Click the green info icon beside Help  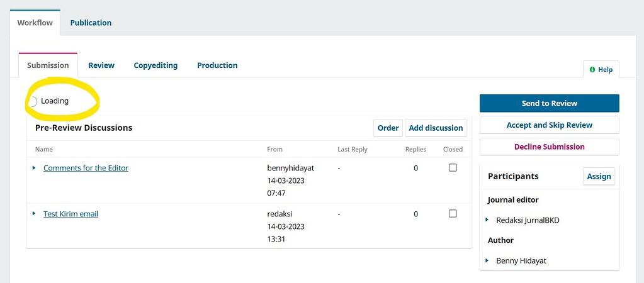(x=592, y=70)
